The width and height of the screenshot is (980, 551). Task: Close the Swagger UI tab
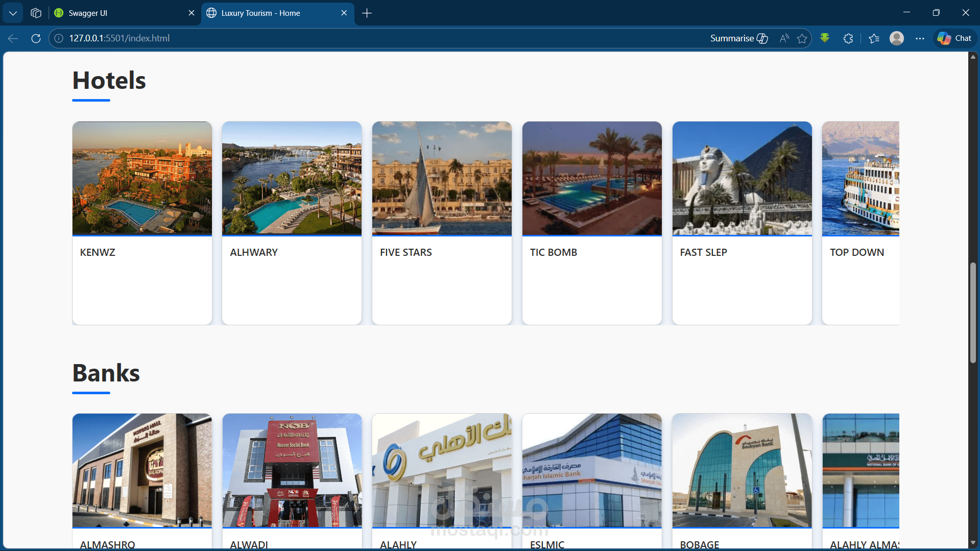[x=192, y=13]
